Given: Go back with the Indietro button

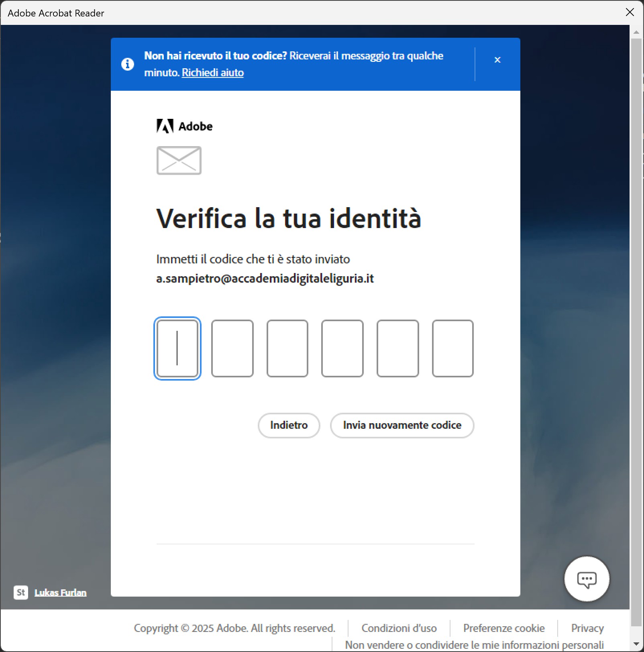Looking at the screenshot, I should point(289,425).
